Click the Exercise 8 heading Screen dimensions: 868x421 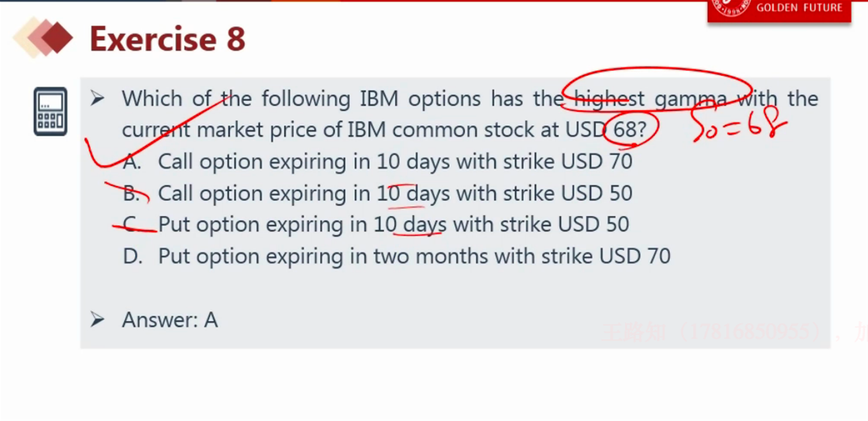click(167, 39)
